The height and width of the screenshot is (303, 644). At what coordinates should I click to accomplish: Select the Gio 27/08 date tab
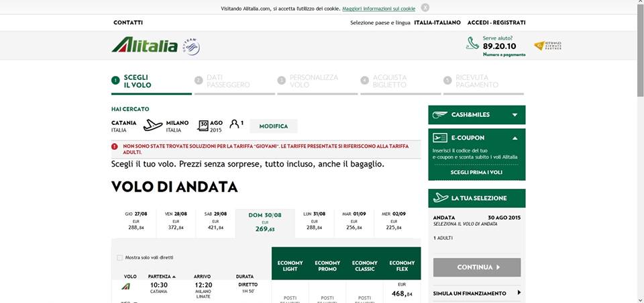pyautogui.click(x=137, y=222)
